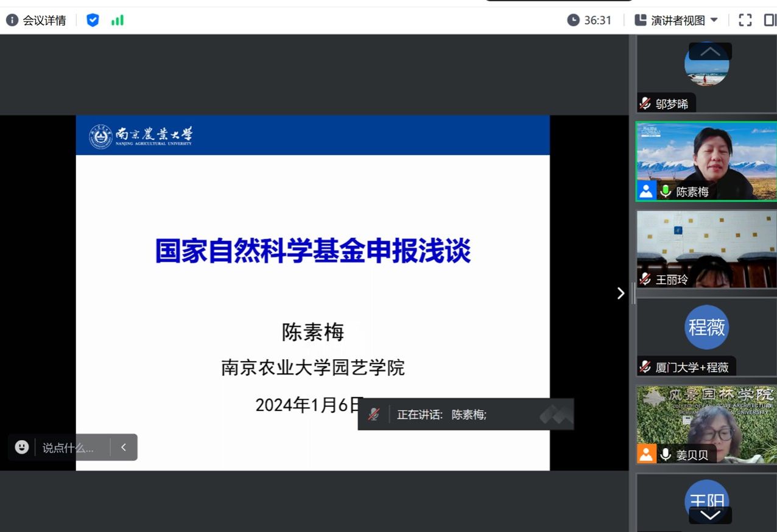Click the blue security shield icon

(x=93, y=20)
